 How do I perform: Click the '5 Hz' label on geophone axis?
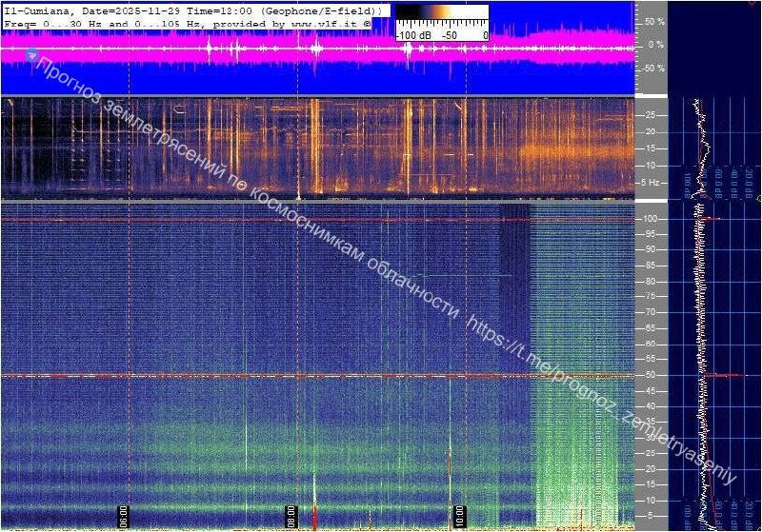[x=651, y=183]
